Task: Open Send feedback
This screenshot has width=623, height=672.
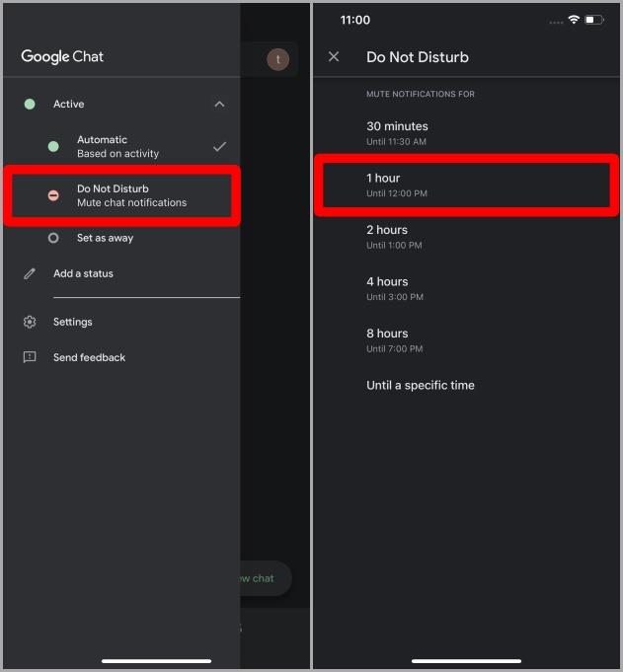Action: [121, 357]
